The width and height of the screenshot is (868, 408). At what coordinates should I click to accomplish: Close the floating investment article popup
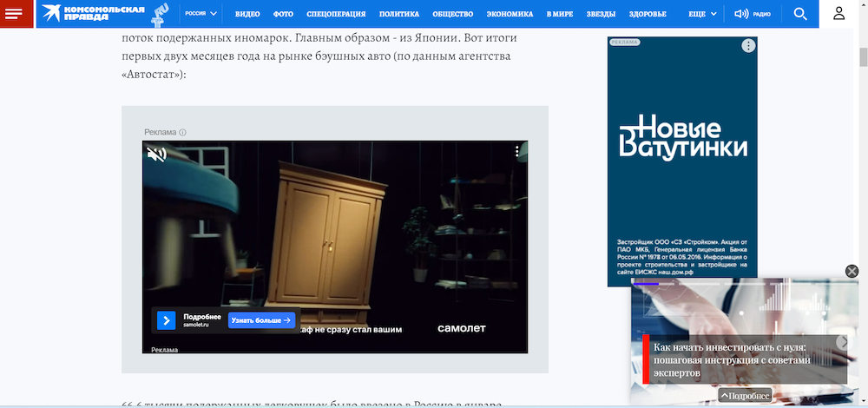click(x=852, y=272)
